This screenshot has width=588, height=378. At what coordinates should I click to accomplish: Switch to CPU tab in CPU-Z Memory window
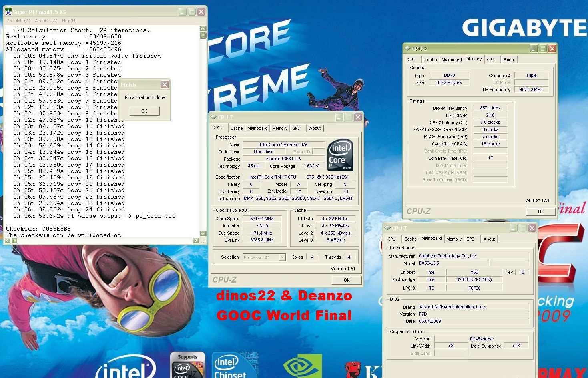pos(412,60)
